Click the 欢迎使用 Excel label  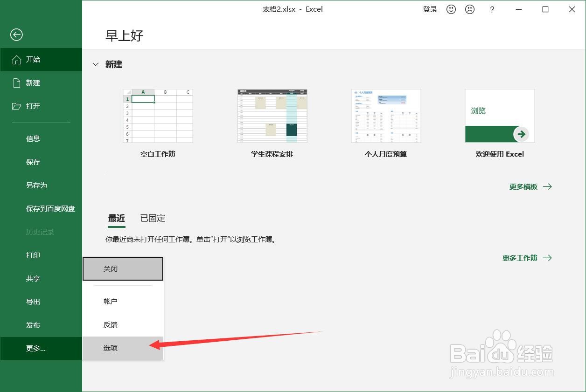click(500, 154)
